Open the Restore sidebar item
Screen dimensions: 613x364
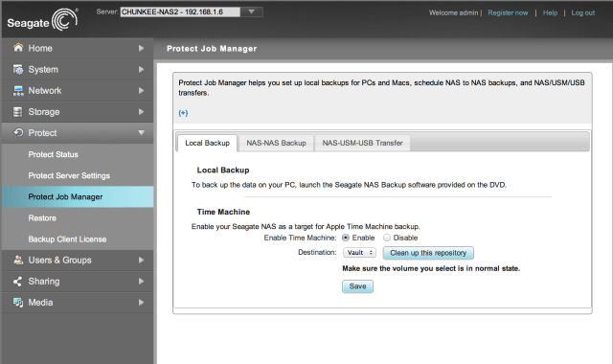(42, 217)
